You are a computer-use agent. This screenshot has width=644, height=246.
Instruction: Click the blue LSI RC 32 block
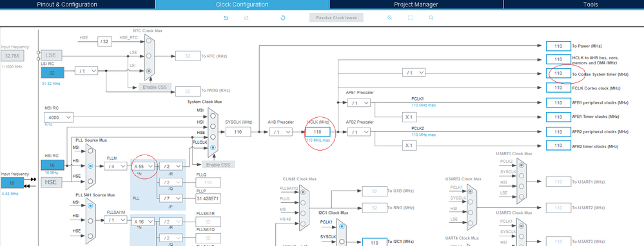pyautogui.click(x=53, y=73)
